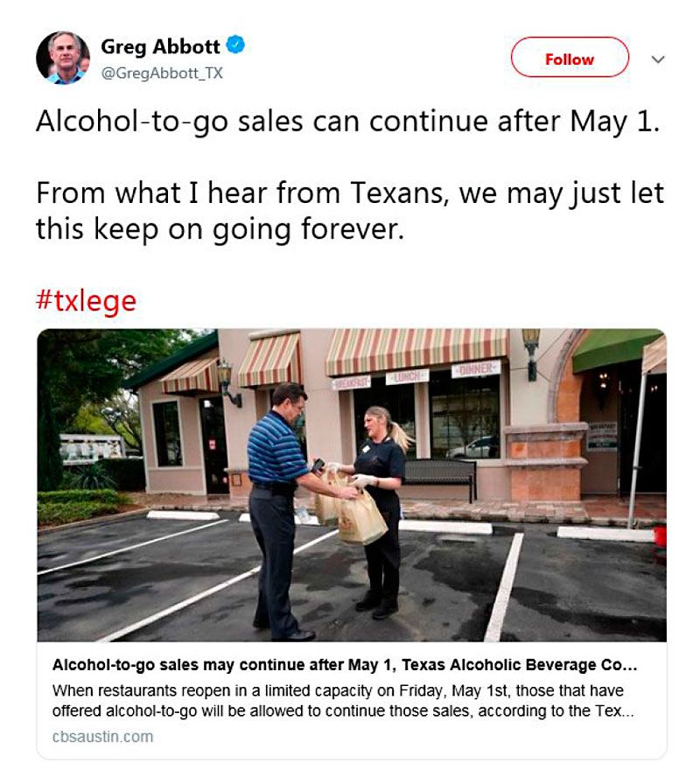The height and width of the screenshot is (770, 700).
Task: Open the restaurant photo in link card
Action: (x=352, y=485)
